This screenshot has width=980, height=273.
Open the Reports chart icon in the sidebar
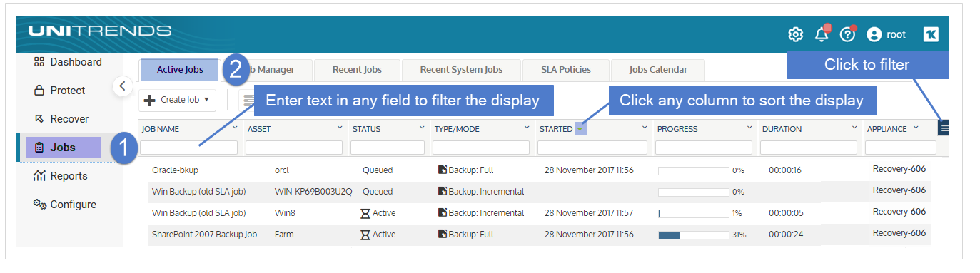(39, 176)
